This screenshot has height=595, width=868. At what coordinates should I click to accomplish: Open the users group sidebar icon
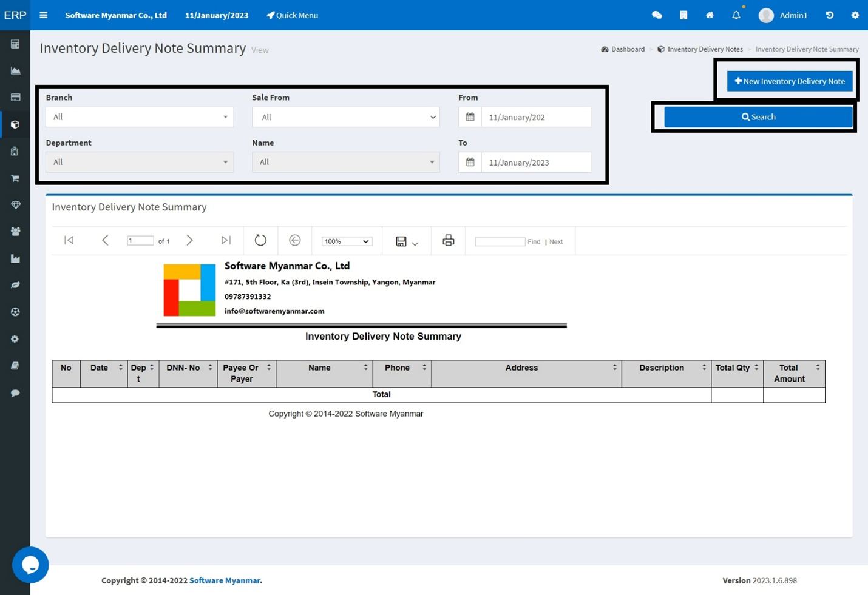click(15, 232)
